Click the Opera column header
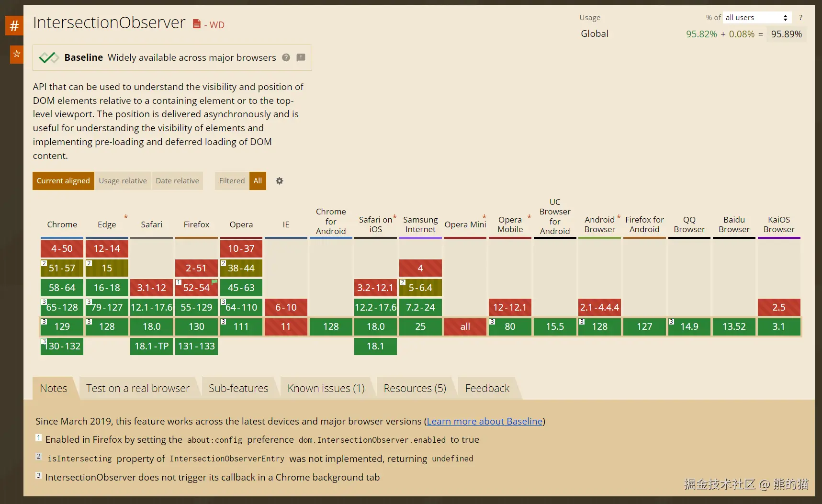Image resolution: width=822 pixels, height=504 pixels. pyautogui.click(x=241, y=224)
